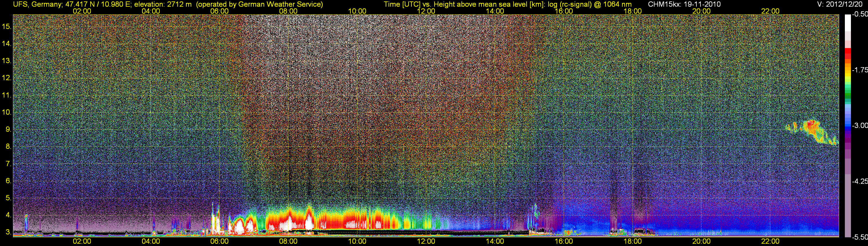868x246 pixels.
Task: Click the version text "V: 2012/12/20"
Action: click(x=839, y=4)
